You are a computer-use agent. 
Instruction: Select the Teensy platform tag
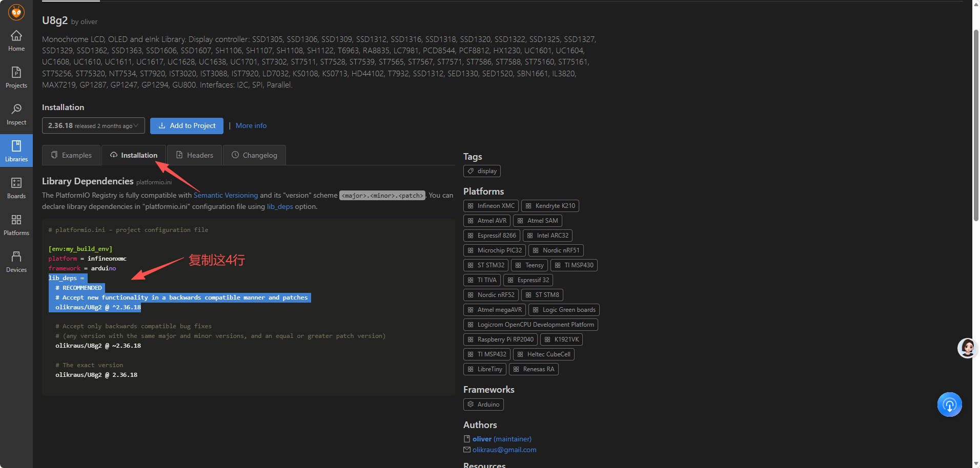(x=529, y=265)
